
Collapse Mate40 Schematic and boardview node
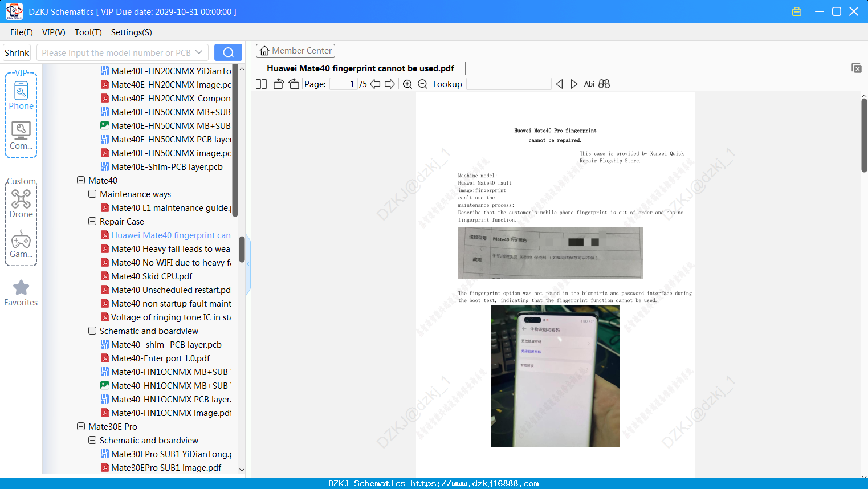[x=92, y=331]
